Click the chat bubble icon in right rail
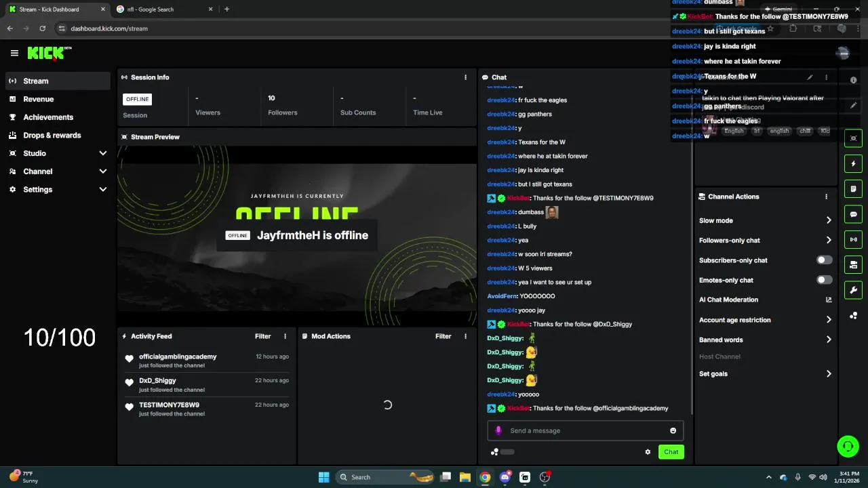 (853, 214)
